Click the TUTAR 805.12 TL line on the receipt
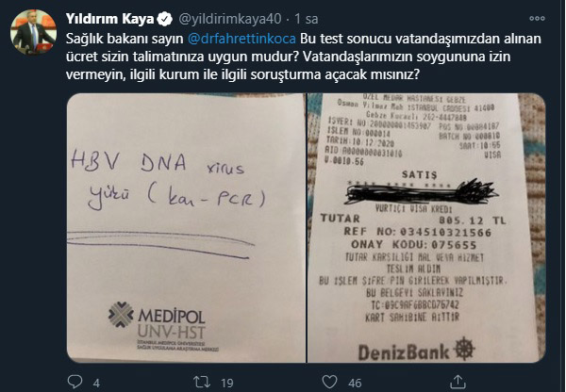566x392 pixels. click(413, 220)
